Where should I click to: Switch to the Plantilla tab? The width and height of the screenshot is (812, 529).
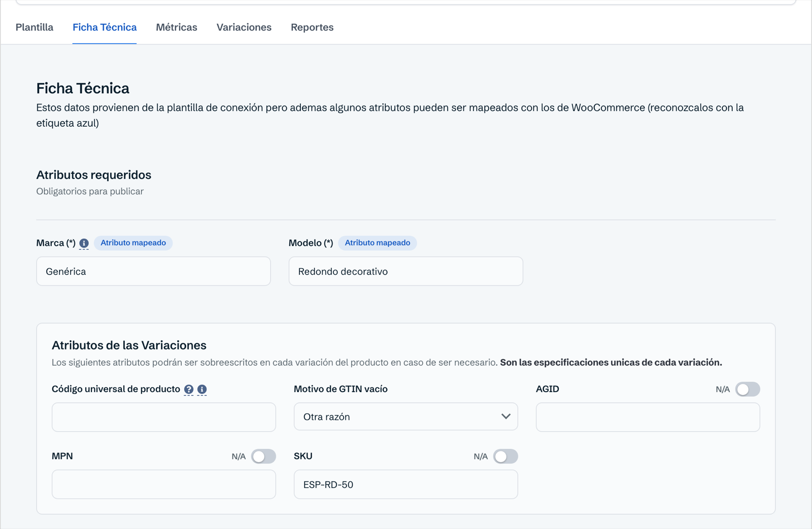point(35,27)
